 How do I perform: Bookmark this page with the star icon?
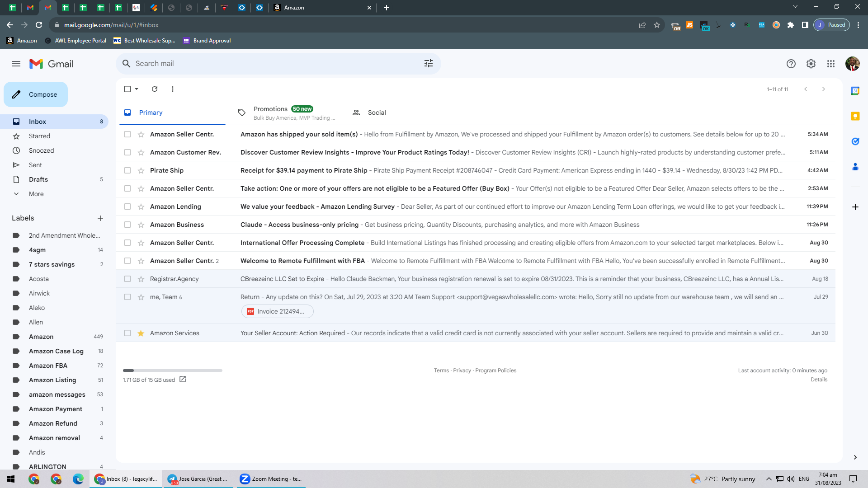click(x=657, y=25)
